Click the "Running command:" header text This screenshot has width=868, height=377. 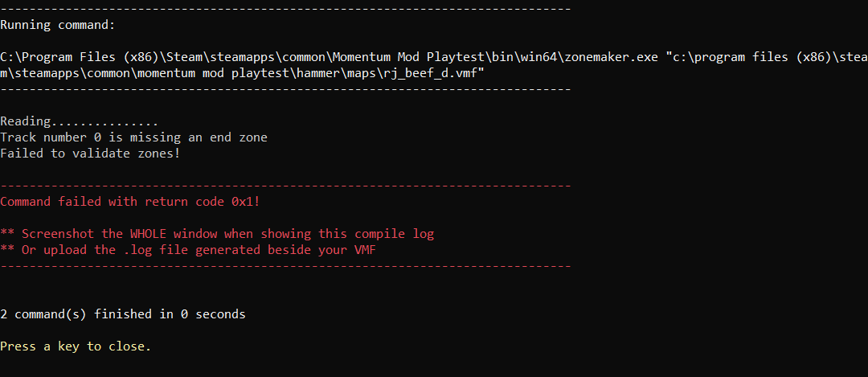click(x=58, y=25)
